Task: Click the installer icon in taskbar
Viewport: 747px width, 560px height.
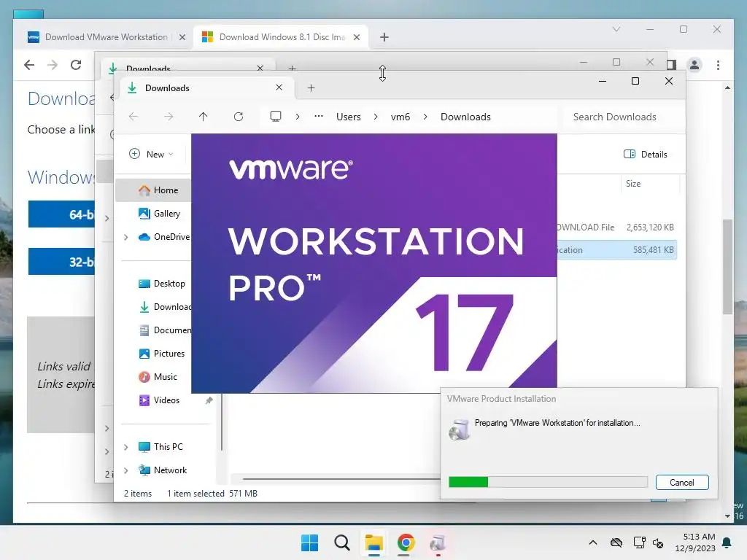Action: (x=438, y=542)
